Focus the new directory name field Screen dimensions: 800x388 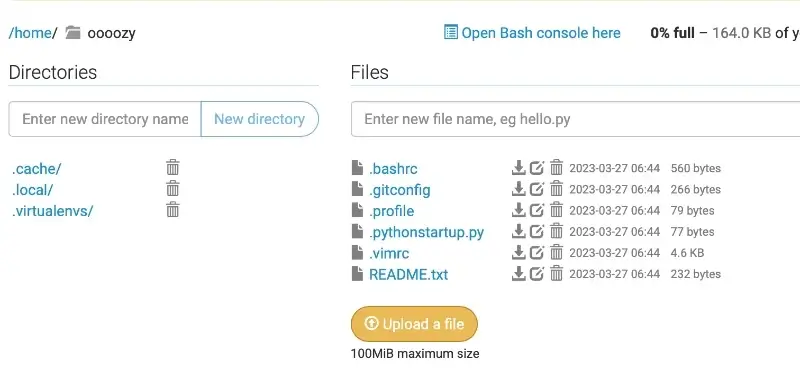coord(105,119)
